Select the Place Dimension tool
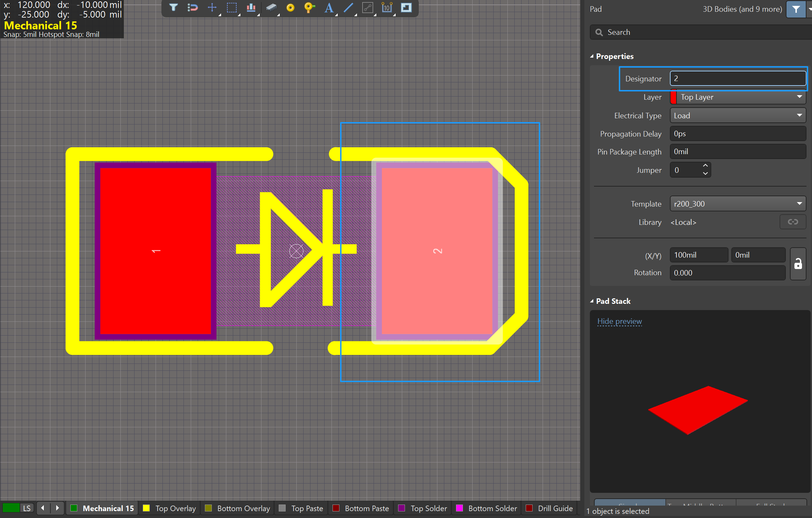The width and height of the screenshot is (812, 518). [x=387, y=7]
